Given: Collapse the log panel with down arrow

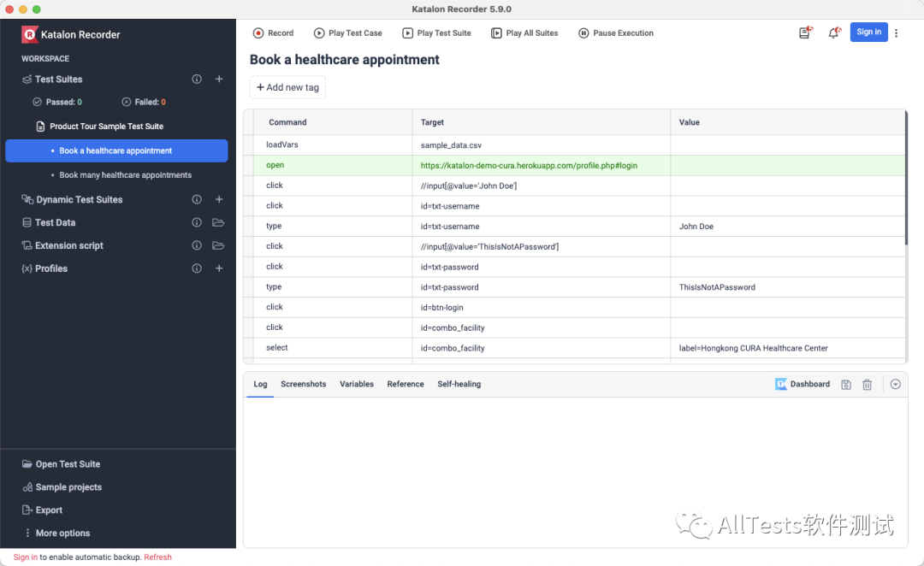Looking at the screenshot, I should pyautogui.click(x=895, y=385).
